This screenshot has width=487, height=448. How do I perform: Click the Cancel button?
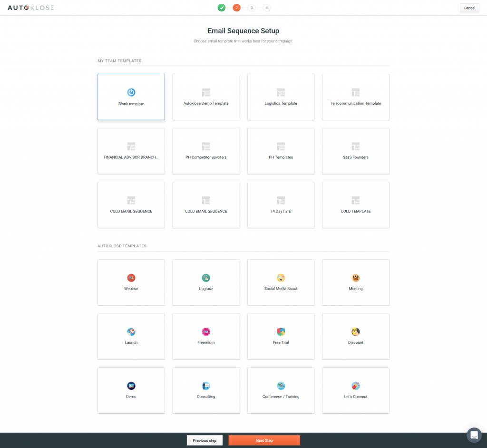(469, 8)
